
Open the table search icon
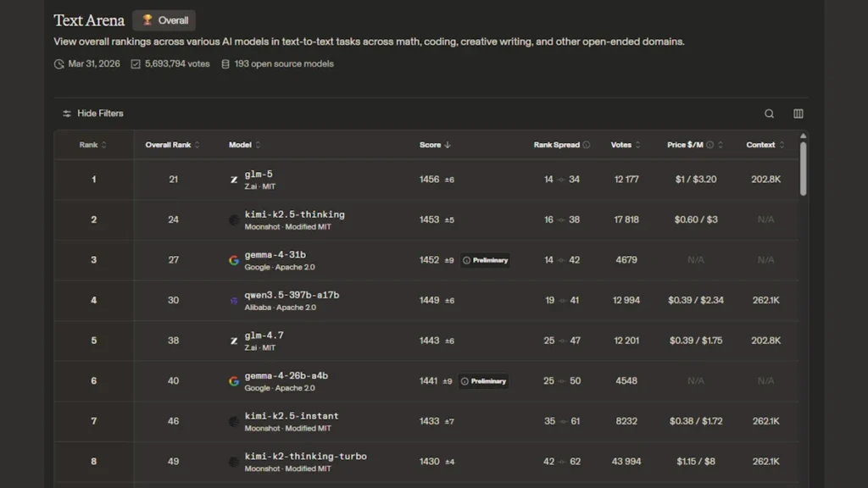click(769, 114)
